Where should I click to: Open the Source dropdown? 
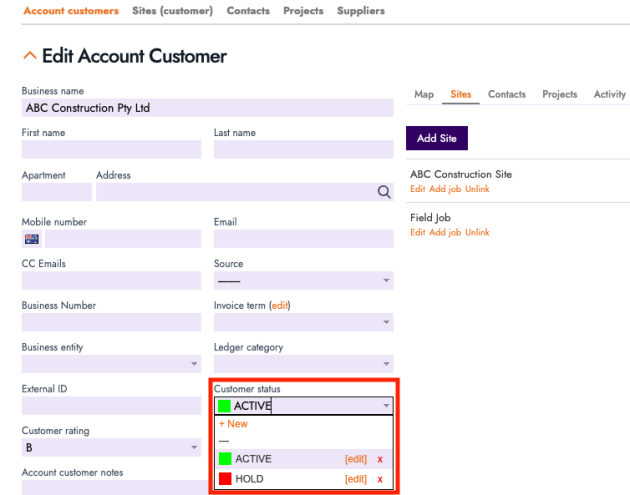point(303,281)
